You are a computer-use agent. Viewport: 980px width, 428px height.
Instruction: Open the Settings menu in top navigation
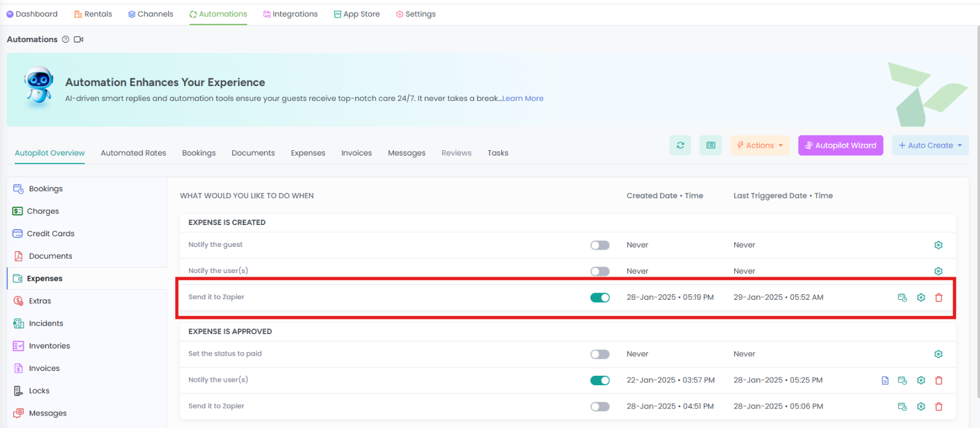(x=416, y=14)
